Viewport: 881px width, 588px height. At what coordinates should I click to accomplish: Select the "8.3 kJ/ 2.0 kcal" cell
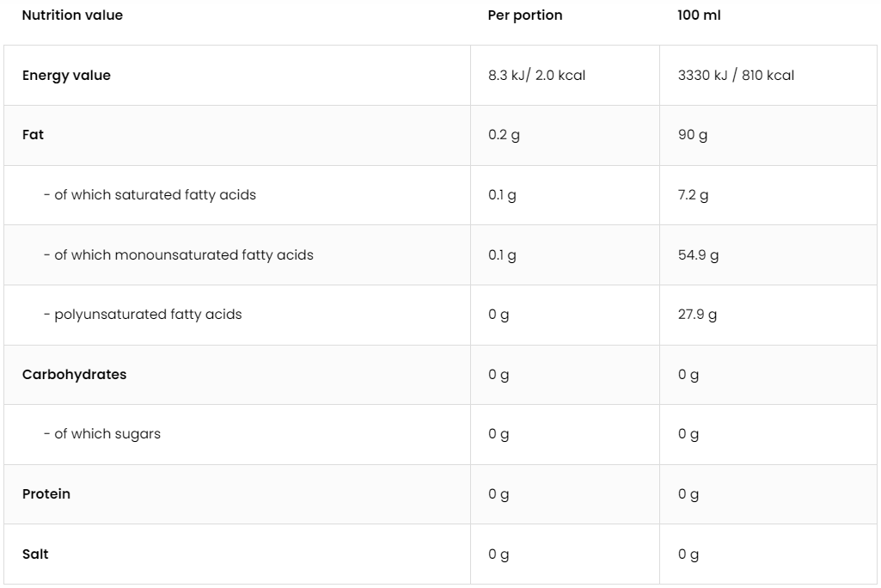pos(536,76)
